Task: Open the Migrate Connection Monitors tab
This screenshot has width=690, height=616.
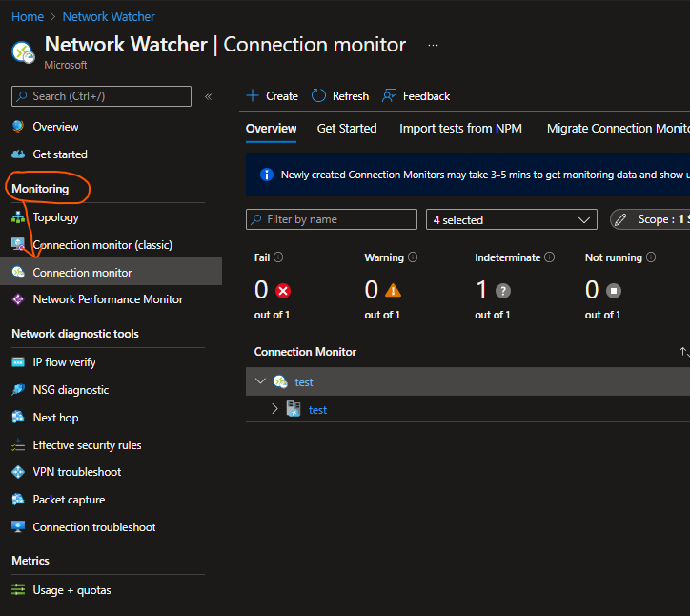Action: tap(618, 129)
